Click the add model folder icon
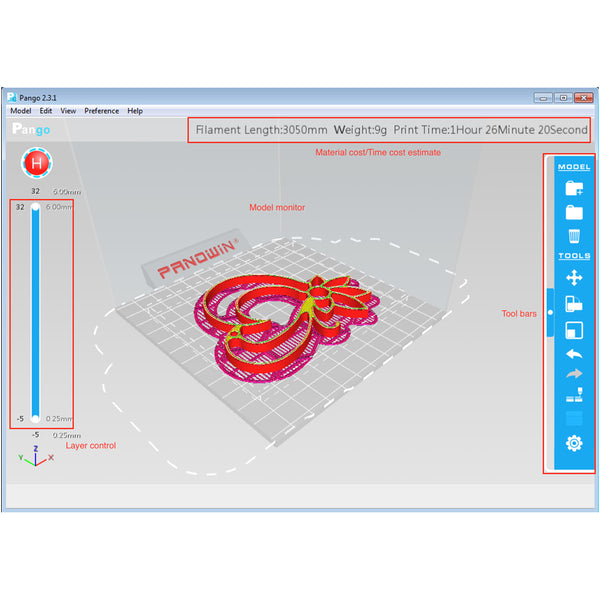Screen dimensions: 600x600 click(574, 188)
